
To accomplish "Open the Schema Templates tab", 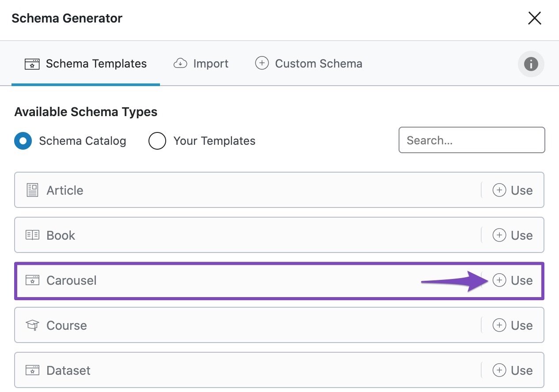I will coord(86,64).
